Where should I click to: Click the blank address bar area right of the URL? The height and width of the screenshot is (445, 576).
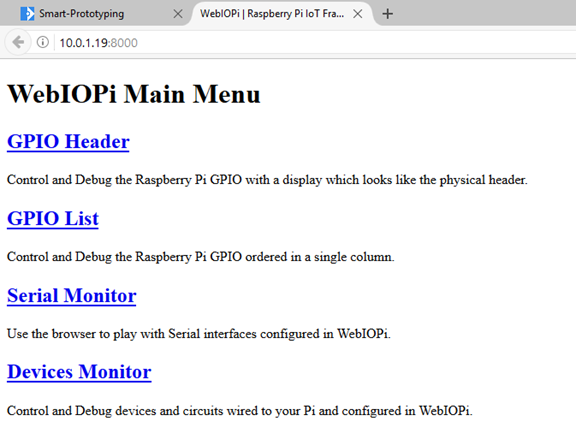[356, 43]
